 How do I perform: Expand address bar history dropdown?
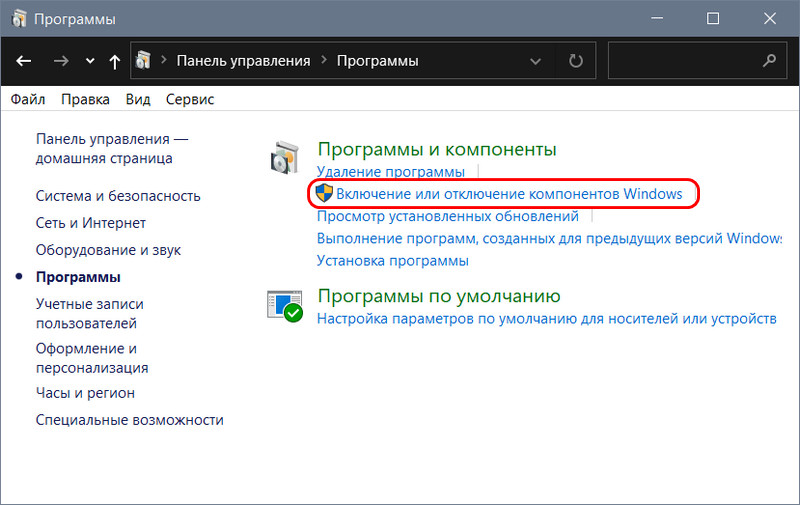(x=535, y=62)
